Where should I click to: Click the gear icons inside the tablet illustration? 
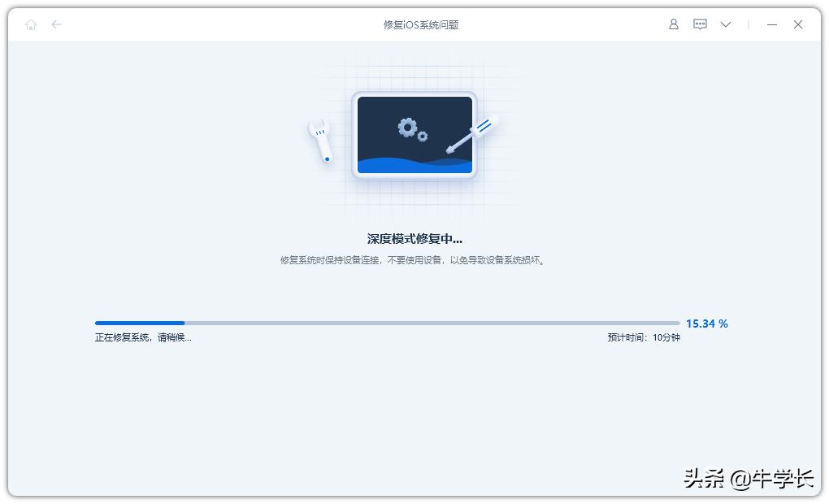coord(408,128)
